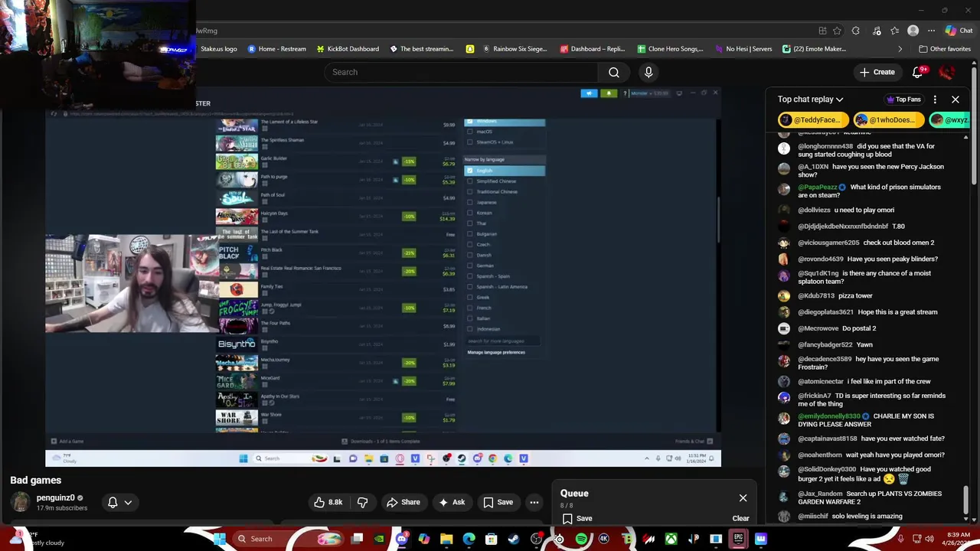This screenshot has height=551, width=980.
Task: Save video to playlist beside Ask
Action: pos(498,502)
